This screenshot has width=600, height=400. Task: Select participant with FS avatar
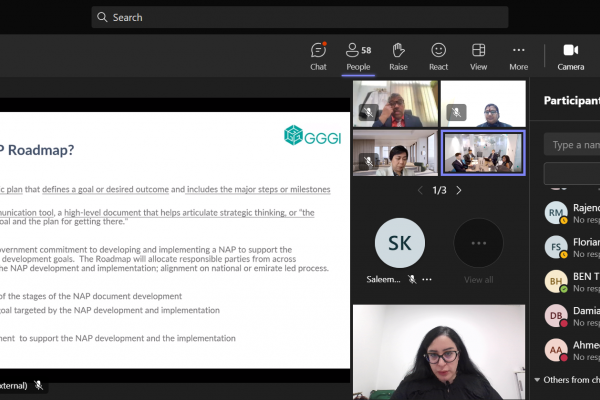click(556, 247)
